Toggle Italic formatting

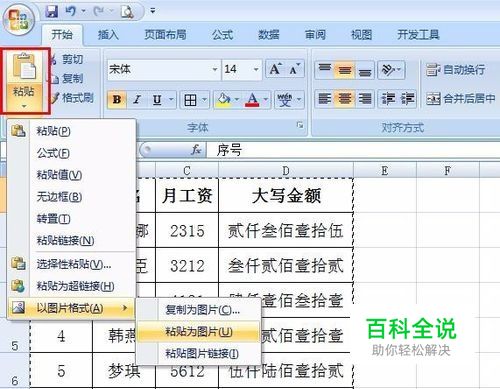coord(137,99)
